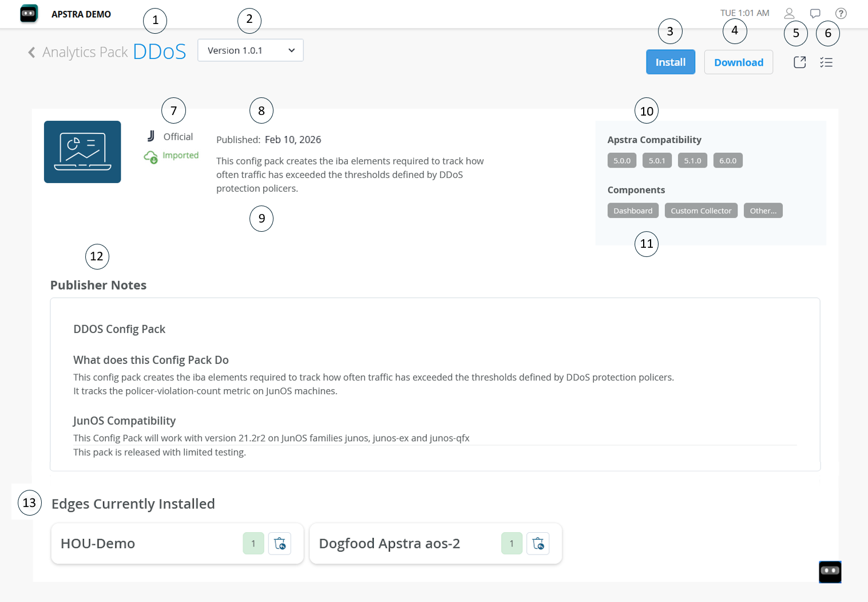This screenshot has width=868, height=602.
Task: Open the chat messages icon
Action: point(815,13)
